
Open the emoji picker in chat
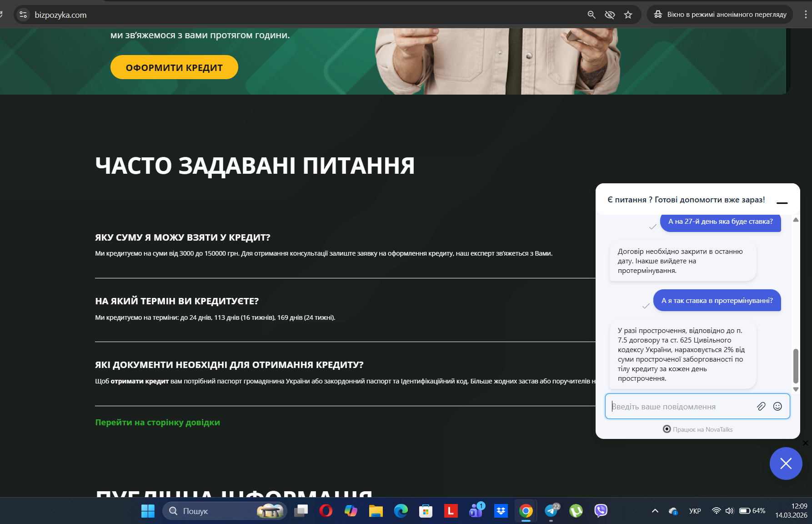tap(777, 406)
